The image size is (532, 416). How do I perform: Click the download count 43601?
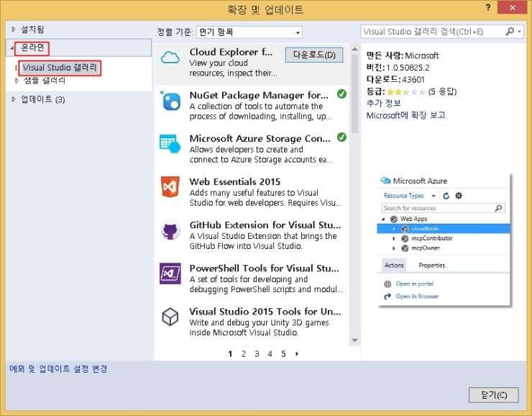pyautogui.click(x=413, y=79)
